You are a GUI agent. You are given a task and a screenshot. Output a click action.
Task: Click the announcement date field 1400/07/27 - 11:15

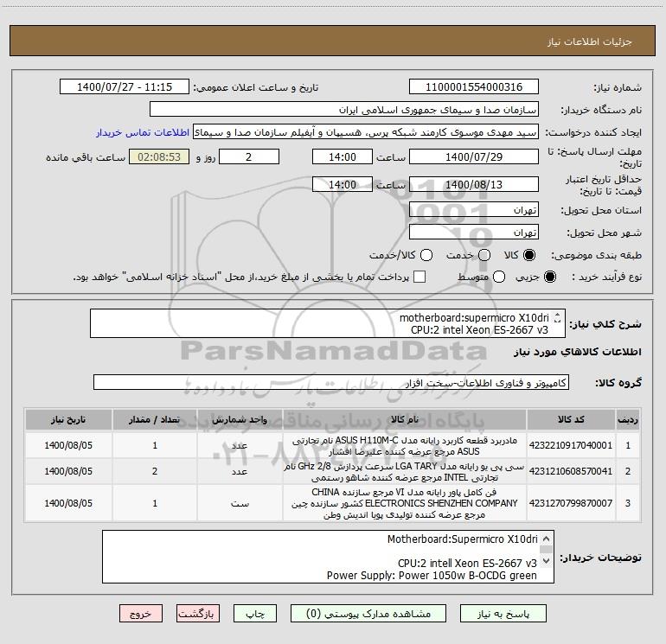(125, 87)
